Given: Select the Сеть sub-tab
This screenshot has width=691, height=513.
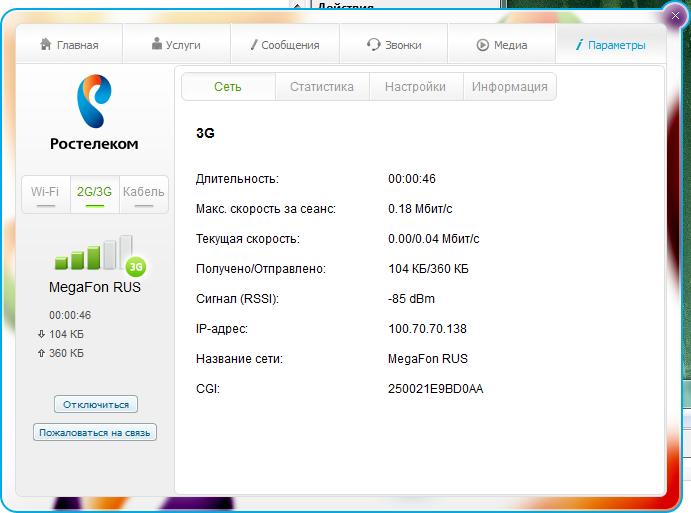Looking at the screenshot, I should 228,87.
